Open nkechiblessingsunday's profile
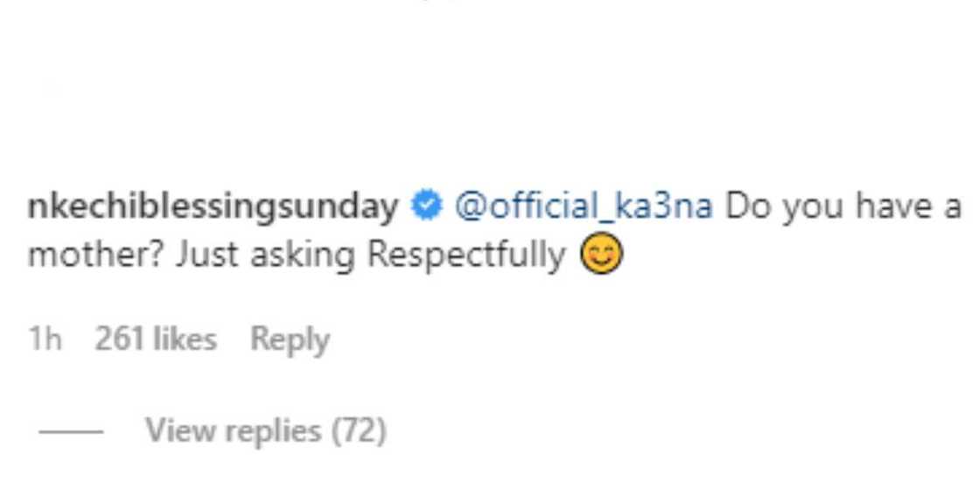The image size is (980, 490). (x=213, y=207)
